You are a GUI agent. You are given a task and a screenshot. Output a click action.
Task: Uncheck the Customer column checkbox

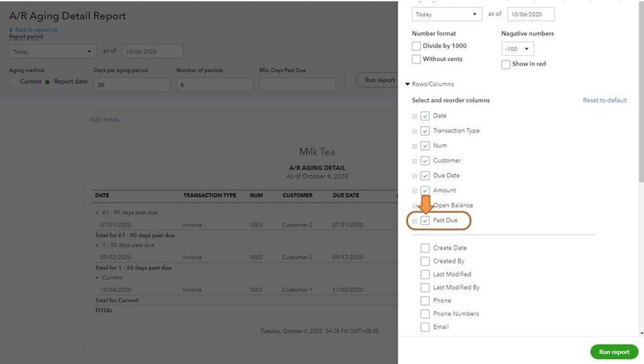pyautogui.click(x=425, y=161)
